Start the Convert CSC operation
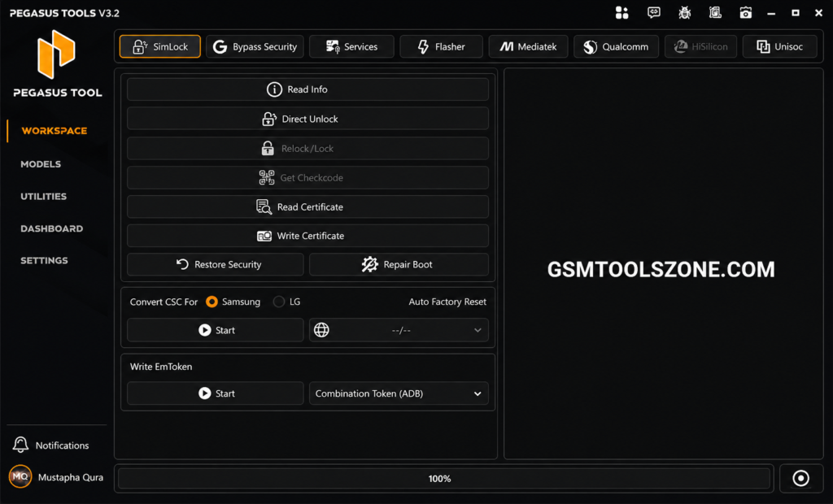 (x=215, y=330)
